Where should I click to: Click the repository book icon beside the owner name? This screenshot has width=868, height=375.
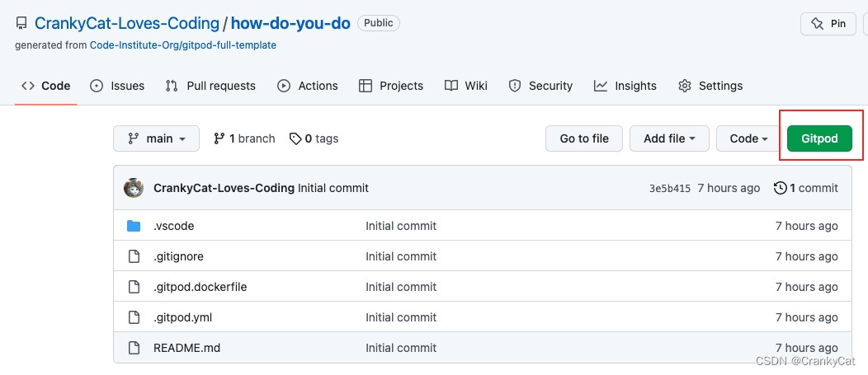click(x=21, y=23)
